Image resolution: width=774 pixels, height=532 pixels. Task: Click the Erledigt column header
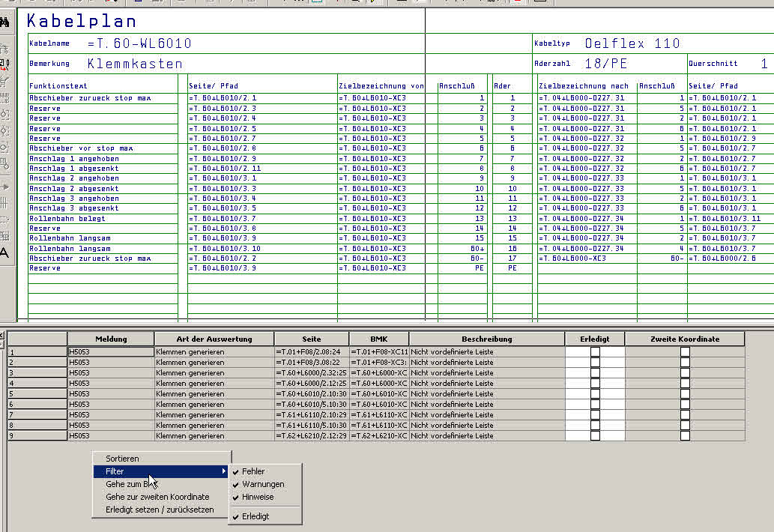pos(595,339)
